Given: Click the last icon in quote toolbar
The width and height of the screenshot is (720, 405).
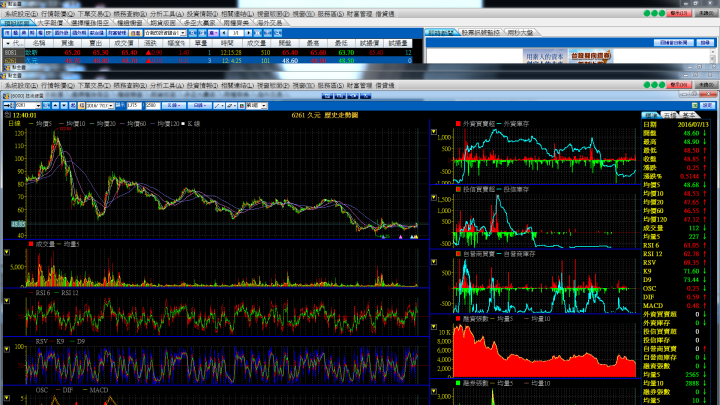Looking at the screenshot, I should [x=278, y=33].
